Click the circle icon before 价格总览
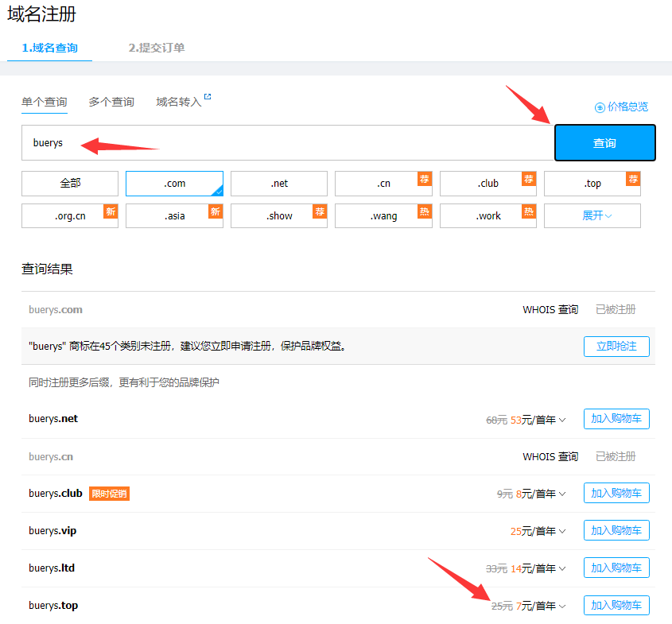 point(600,107)
